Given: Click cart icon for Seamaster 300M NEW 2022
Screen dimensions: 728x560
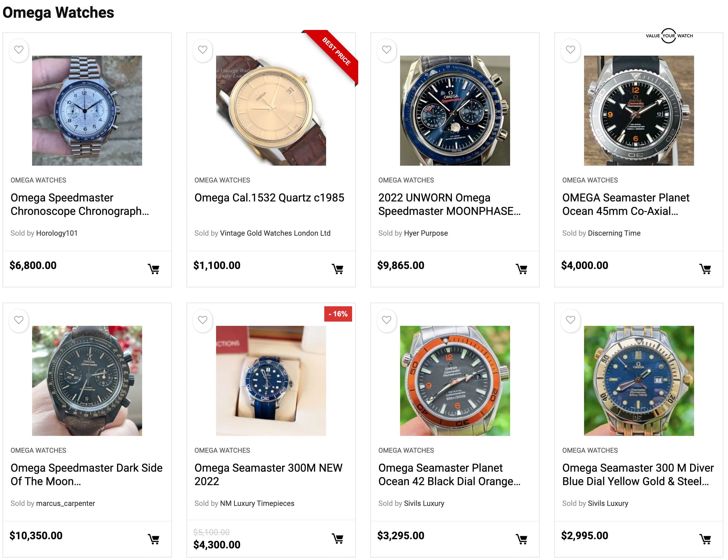Looking at the screenshot, I should [x=337, y=539].
